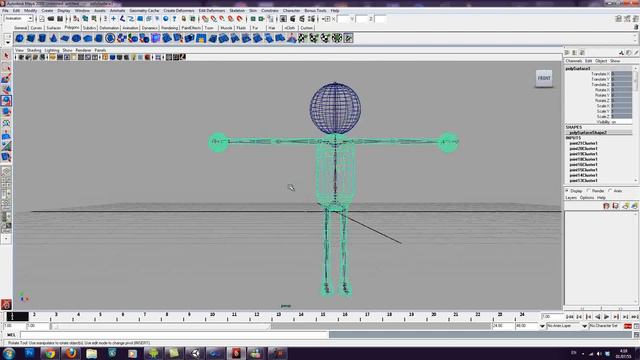Click the snap to points plus icon

[x=113, y=19]
